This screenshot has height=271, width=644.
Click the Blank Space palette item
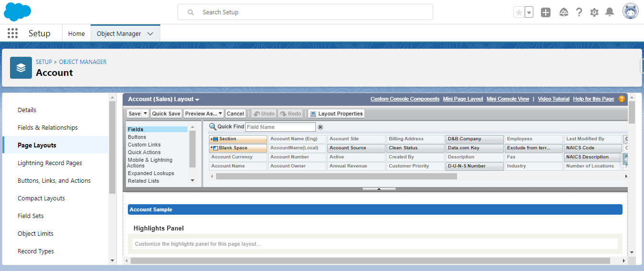click(x=238, y=148)
